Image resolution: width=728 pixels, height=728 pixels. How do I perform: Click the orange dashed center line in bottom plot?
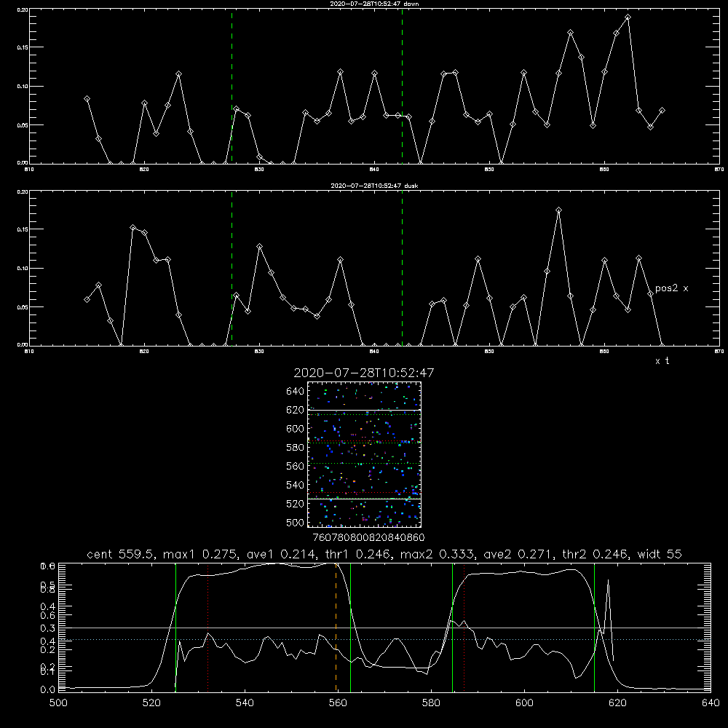(x=336, y=628)
